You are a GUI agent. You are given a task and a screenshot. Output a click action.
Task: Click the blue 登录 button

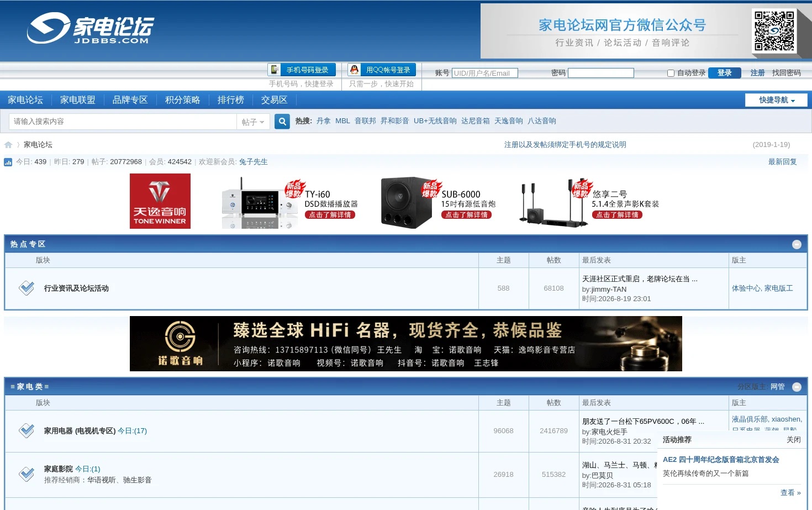(x=724, y=73)
